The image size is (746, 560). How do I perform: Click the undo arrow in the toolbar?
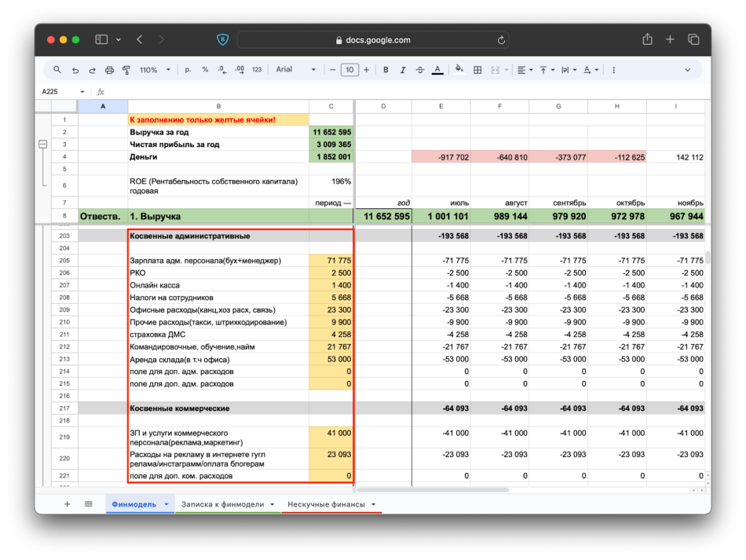(x=75, y=70)
